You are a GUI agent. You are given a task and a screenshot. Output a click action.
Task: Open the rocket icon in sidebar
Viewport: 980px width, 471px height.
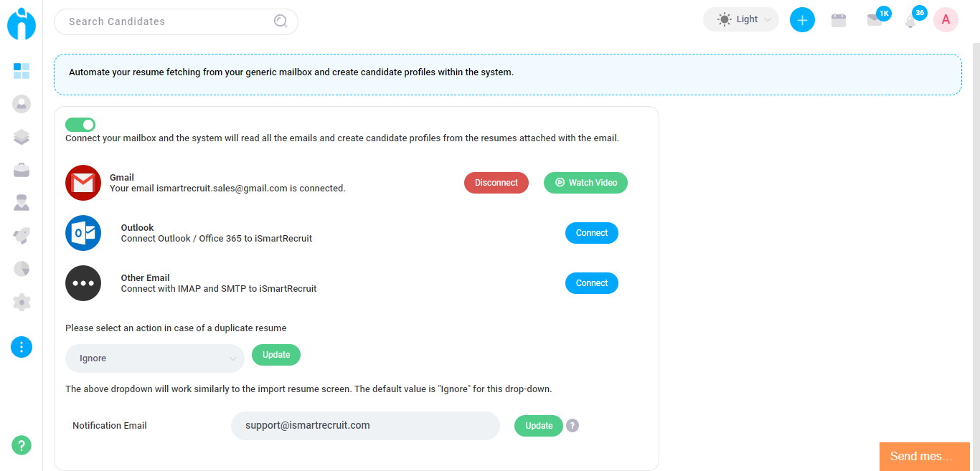22,236
